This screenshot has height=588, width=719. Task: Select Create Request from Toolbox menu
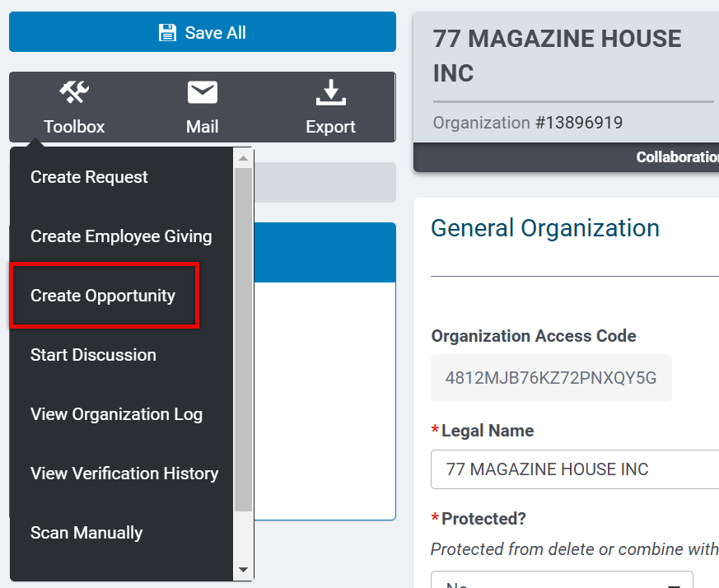pos(89,177)
